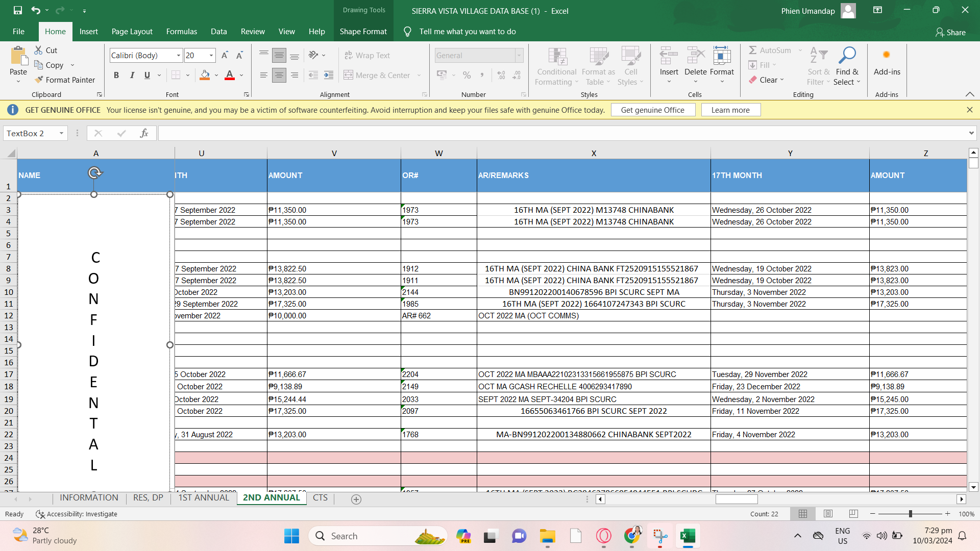Add a new sheet with plus icon
This screenshot has height=551, width=980.
click(356, 499)
